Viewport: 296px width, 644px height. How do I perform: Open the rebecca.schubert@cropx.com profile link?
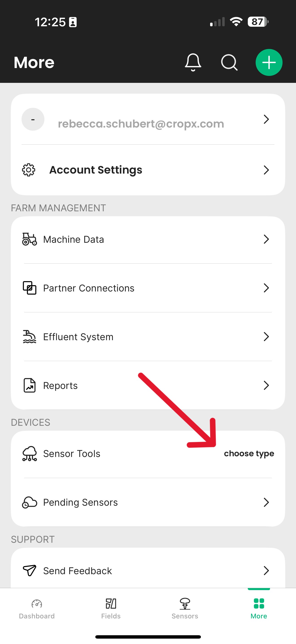(x=141, y=124)
